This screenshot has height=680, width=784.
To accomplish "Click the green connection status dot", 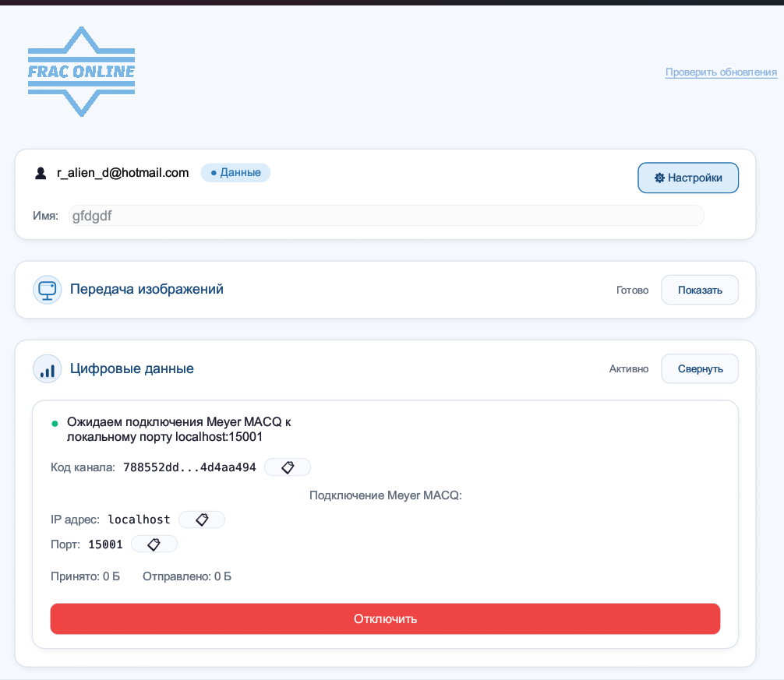I will click(55, 424).
